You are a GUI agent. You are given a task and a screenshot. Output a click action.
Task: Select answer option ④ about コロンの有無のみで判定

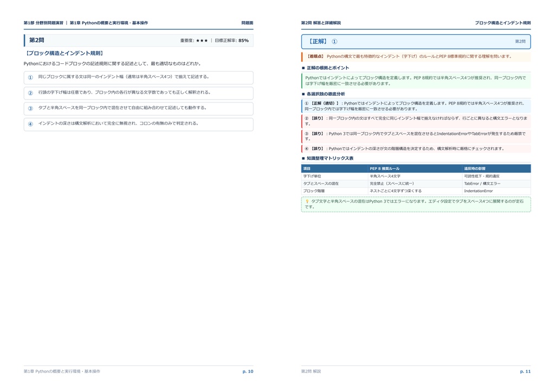click(138, 124)
